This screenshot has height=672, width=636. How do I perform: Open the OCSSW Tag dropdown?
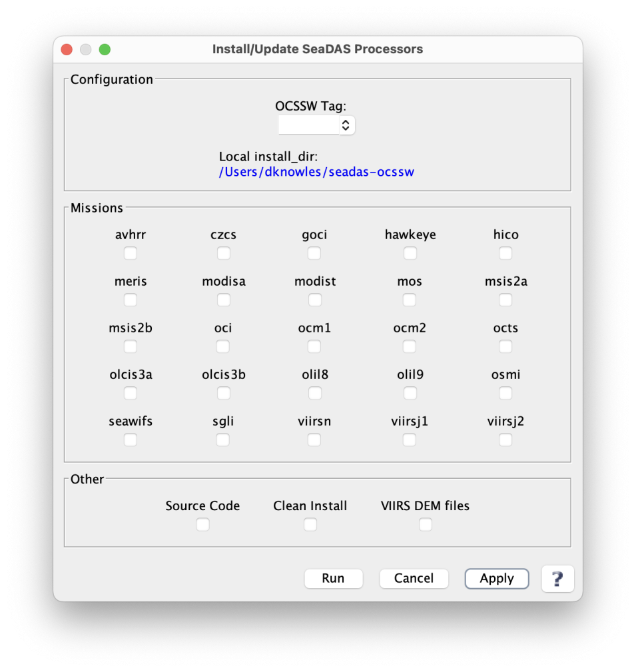pyautogui.click(x=346, y=125)
